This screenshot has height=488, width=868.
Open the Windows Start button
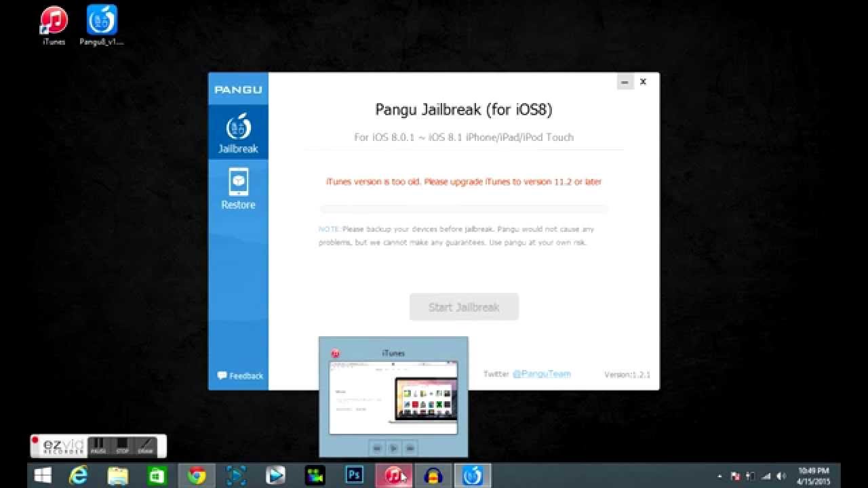[x=43, y=476]
